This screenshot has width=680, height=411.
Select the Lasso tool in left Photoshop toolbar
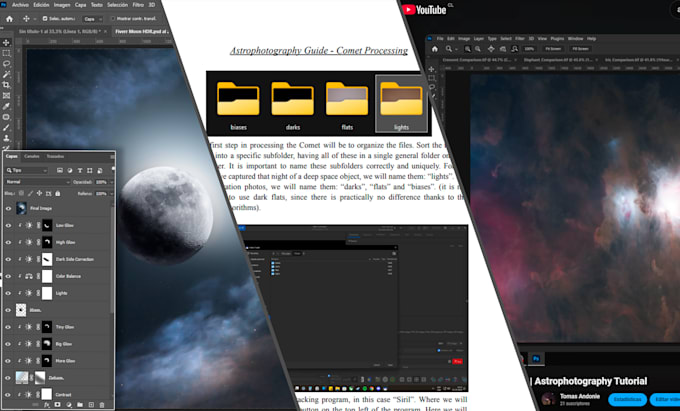pyautogui.click(x=6, y=64)
